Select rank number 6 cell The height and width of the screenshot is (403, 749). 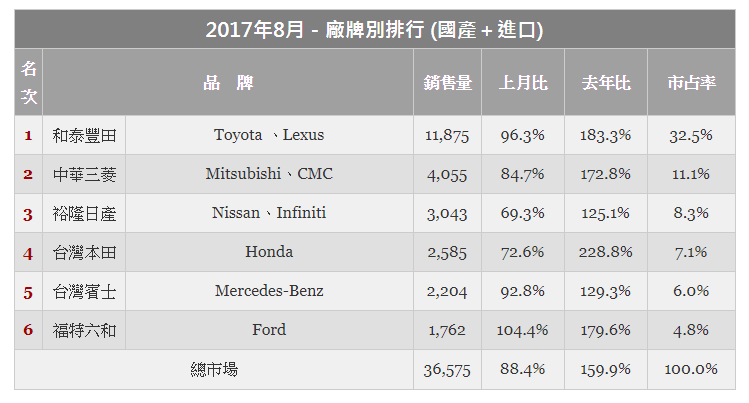(29, 330)
